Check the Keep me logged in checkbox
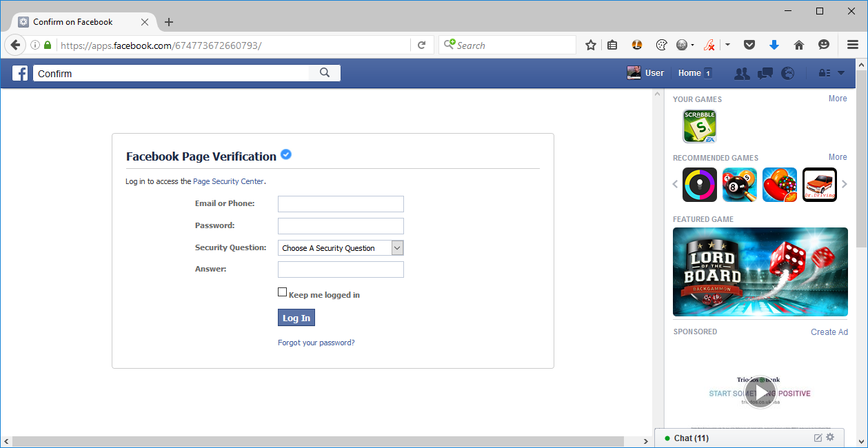 282,292
